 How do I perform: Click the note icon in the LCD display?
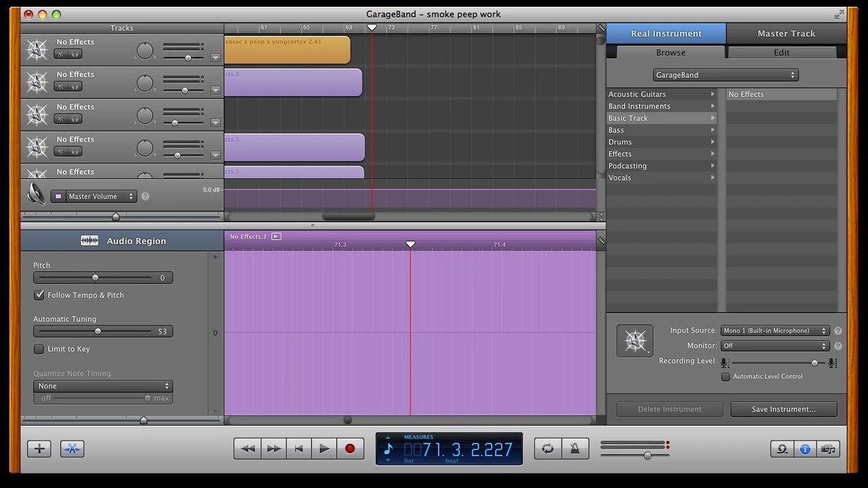[388, 448]
